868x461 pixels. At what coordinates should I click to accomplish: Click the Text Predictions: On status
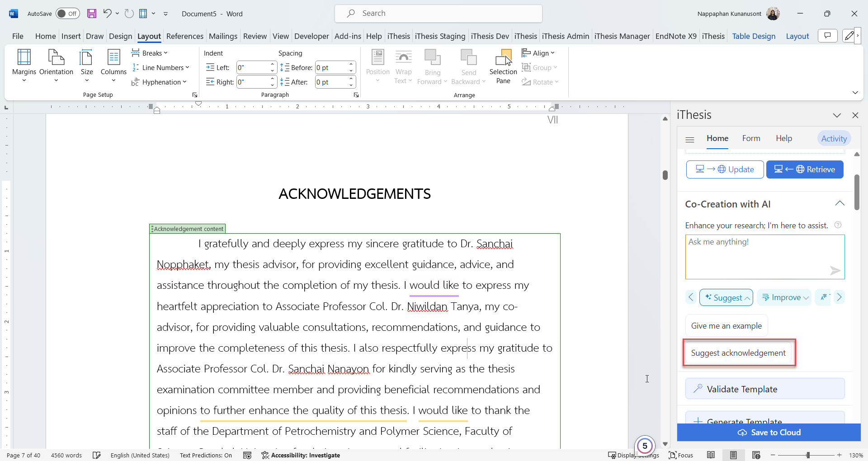click(206, 455)
